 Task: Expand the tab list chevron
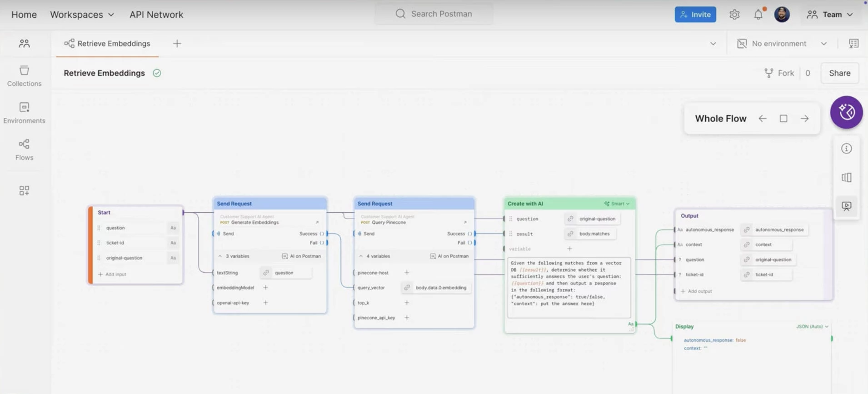[x=713, y=44]
